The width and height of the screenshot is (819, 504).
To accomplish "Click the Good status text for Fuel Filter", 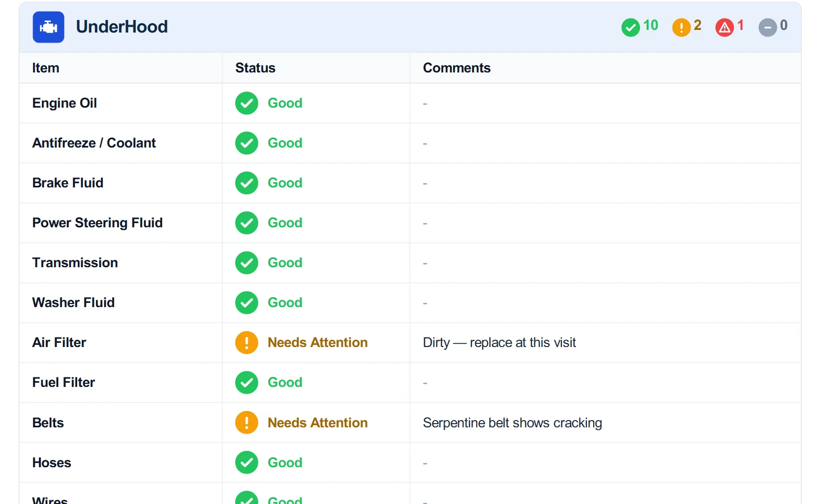I will 285,382.
